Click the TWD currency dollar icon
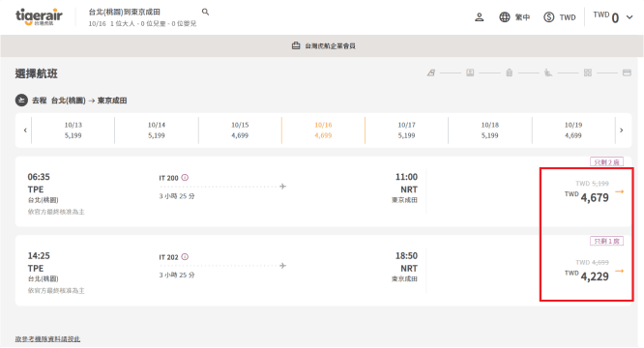The image size is (644, 348). (548, 17)
